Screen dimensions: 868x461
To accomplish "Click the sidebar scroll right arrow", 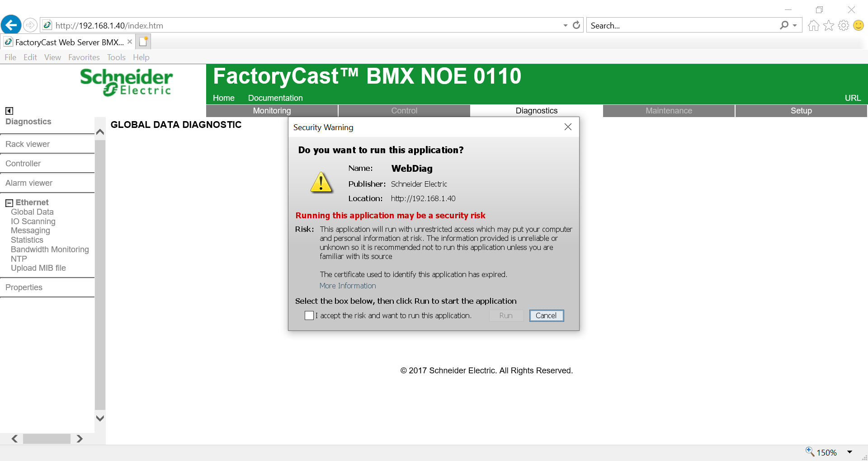I will click(x=80, y=439).
